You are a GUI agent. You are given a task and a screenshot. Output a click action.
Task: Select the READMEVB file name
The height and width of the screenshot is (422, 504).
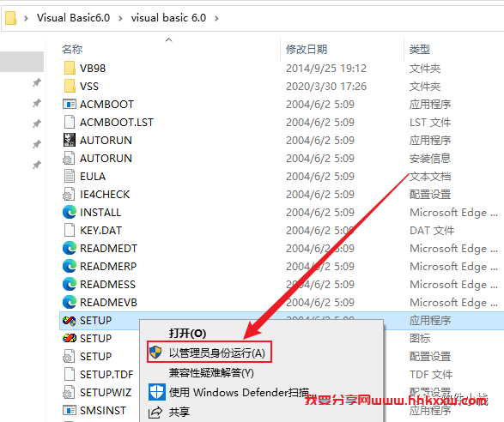(x=108, y=302)
